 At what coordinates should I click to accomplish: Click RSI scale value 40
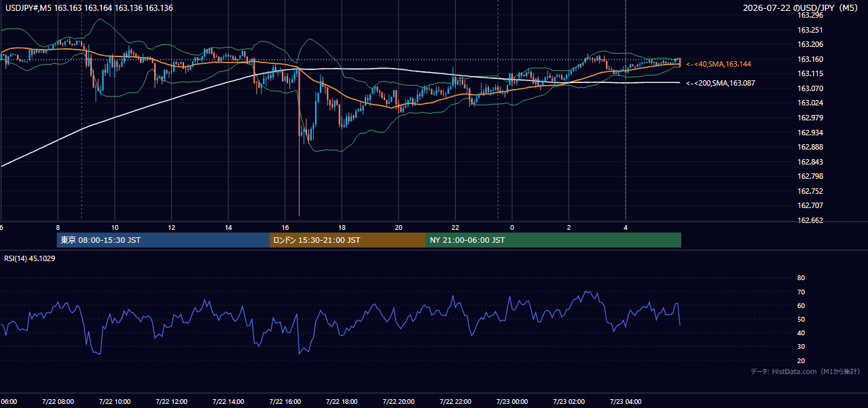pyautogui.click(x=801, y=333)
